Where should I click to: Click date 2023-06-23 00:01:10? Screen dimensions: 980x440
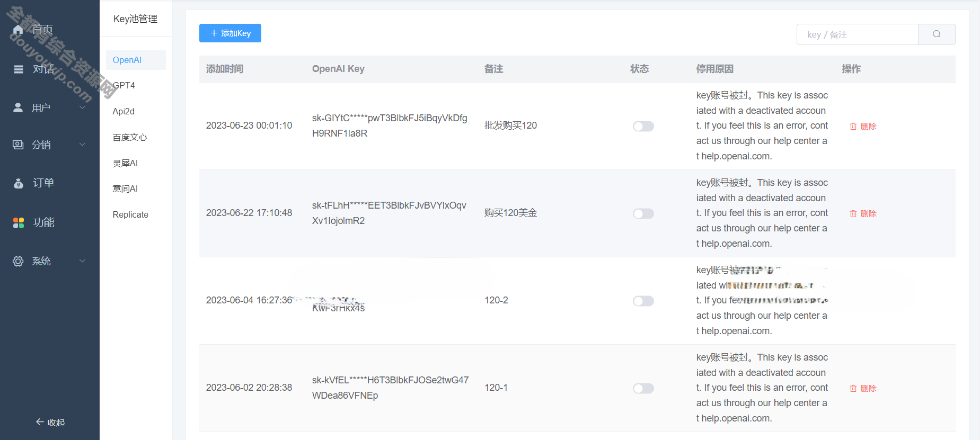click(249, 125)
